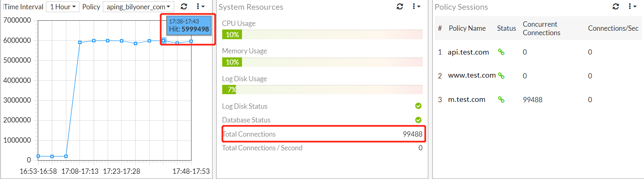The width and height of the screenshot is (644, 179).
Task: Open Policy Sessions panel options menu
Action: [x=632, y=6]
